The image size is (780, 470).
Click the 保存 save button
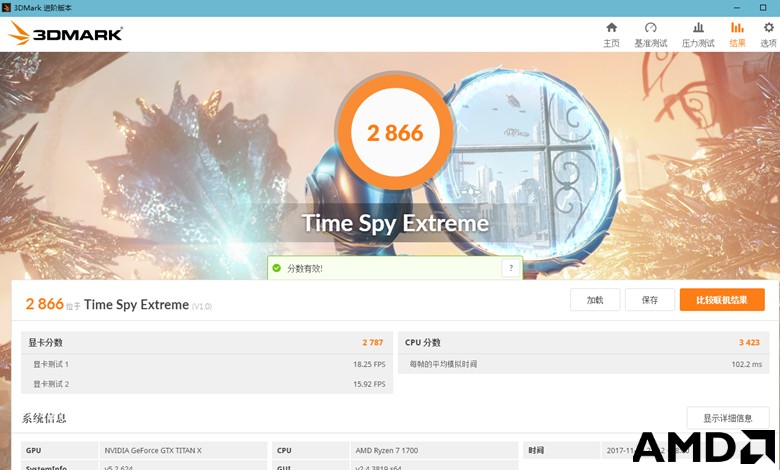point(650,299)
